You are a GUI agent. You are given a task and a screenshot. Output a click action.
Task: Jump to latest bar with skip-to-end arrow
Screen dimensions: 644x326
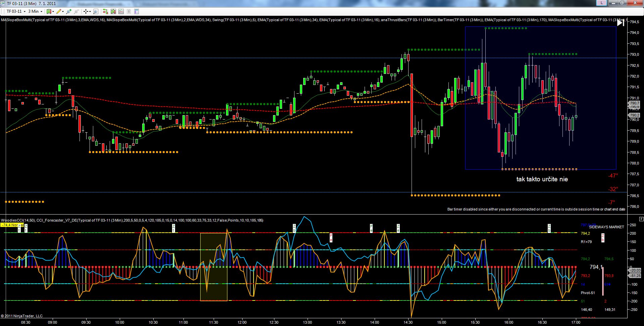[x=621, y=22]
